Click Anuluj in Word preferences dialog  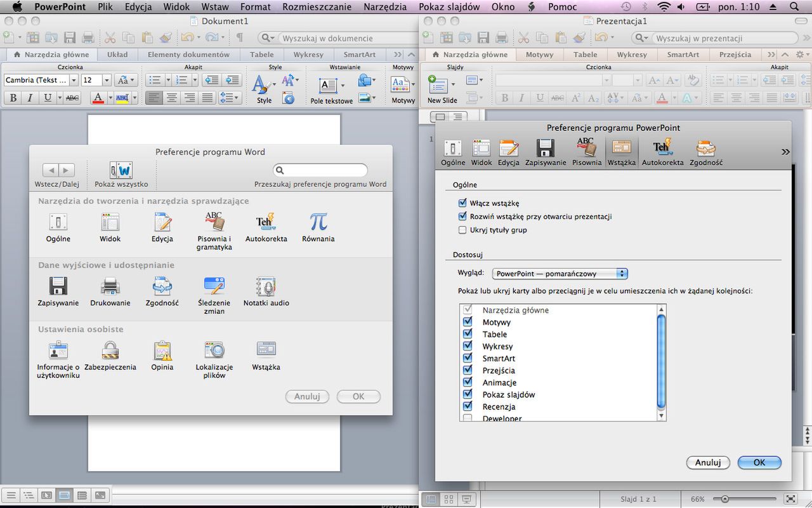[307, 396]
